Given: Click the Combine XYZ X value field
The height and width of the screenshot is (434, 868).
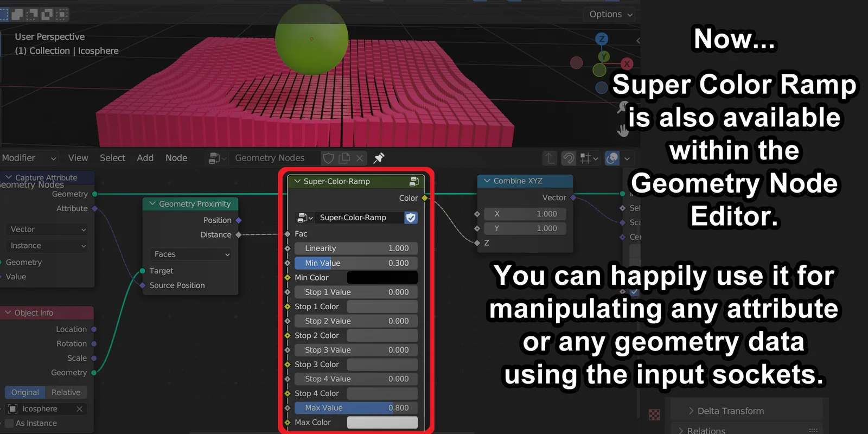Looking at the screenshot, I should click(x=525, y=214).
